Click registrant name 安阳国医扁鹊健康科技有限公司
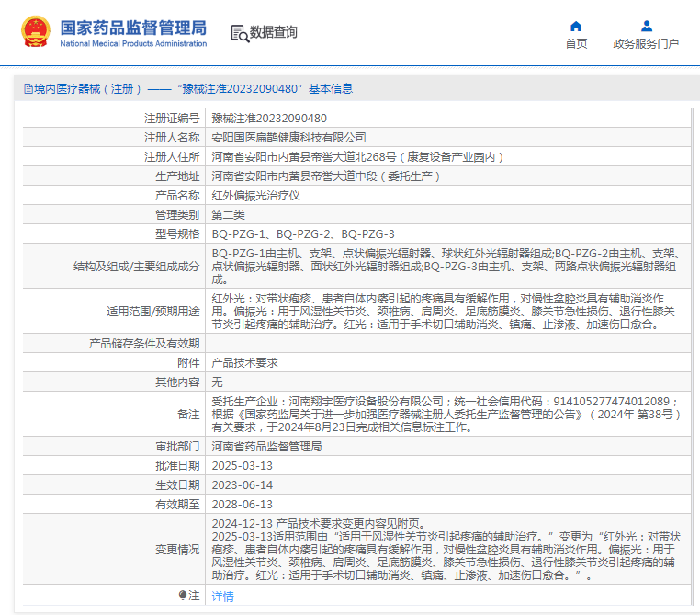The height and width of the screenshot is (615, 700). click(288, 138)
